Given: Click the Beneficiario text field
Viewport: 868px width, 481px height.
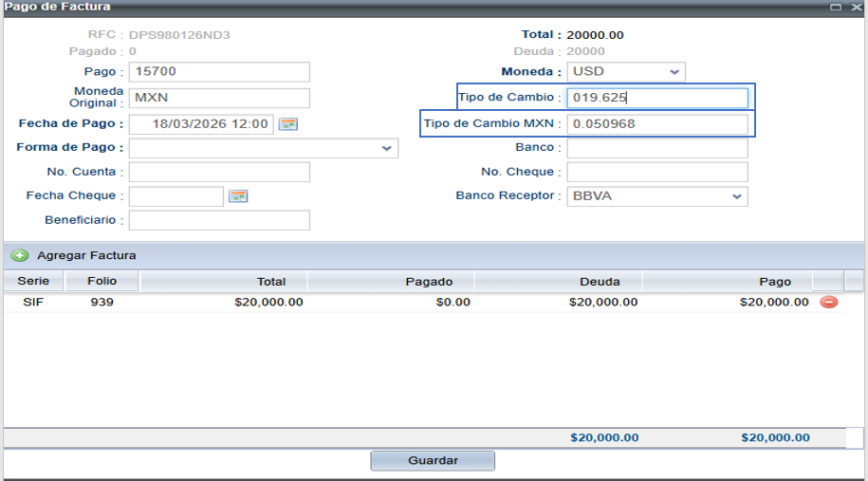Looking at the screenshot, I should (219, 220).
